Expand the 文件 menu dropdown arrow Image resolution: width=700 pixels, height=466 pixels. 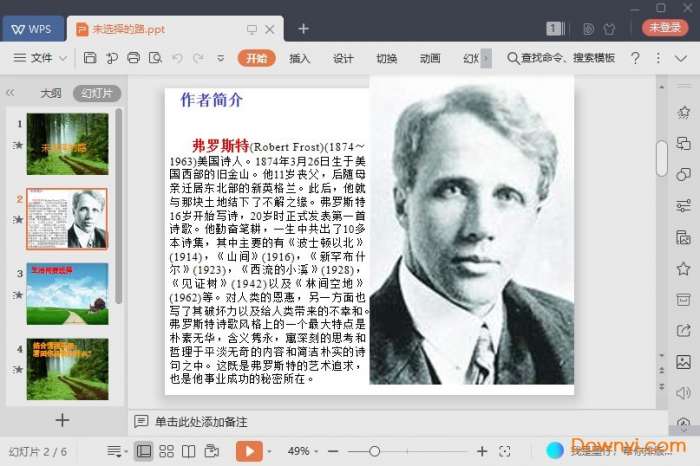click(63, 58)
